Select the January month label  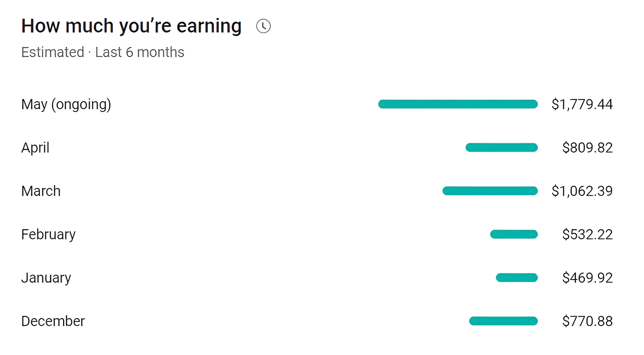[46, 278]
